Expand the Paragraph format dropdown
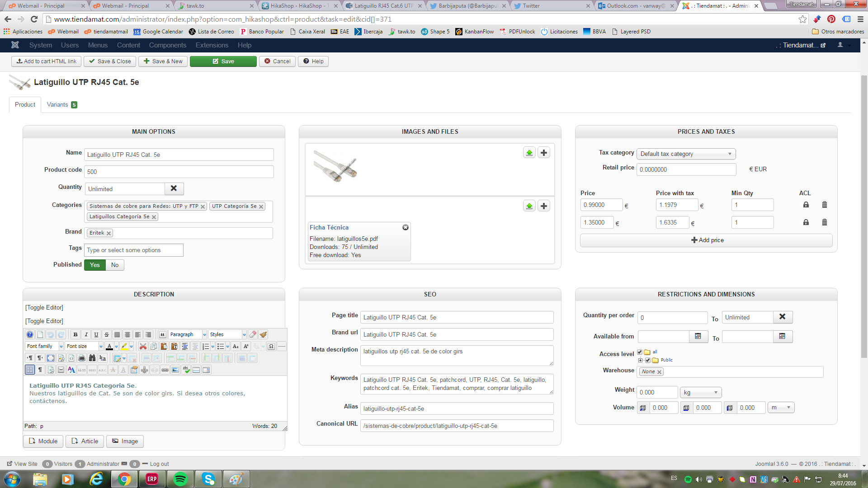This screenshot has width=868, height=488. (204, 335)
